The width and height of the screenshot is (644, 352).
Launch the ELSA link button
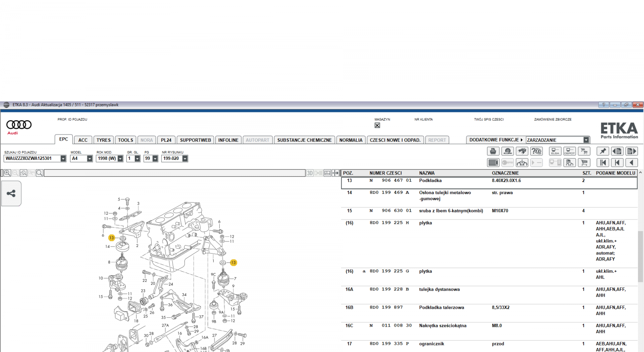pyautogui.click(x=555, y=151)
